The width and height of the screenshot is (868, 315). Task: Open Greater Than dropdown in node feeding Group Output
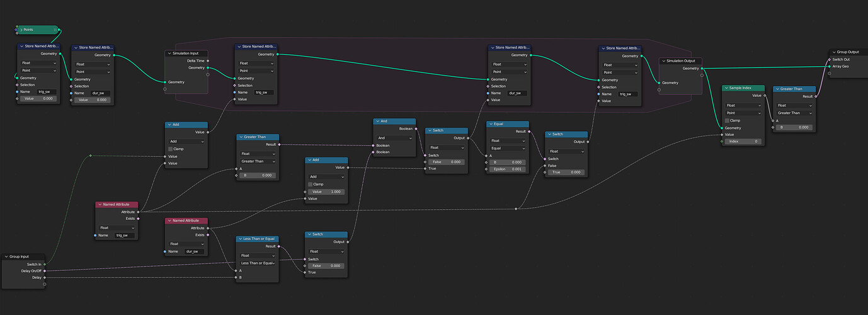tap(794, 113)
